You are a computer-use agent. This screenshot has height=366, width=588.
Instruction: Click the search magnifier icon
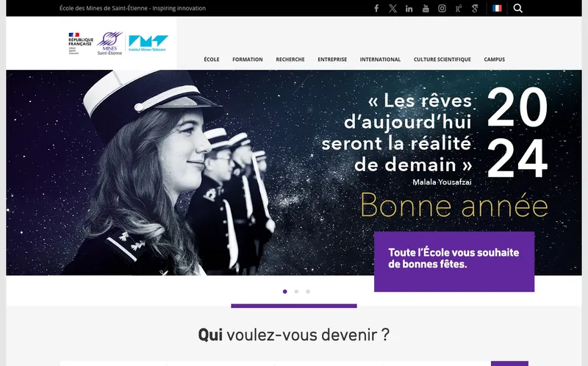coord(518,8)
